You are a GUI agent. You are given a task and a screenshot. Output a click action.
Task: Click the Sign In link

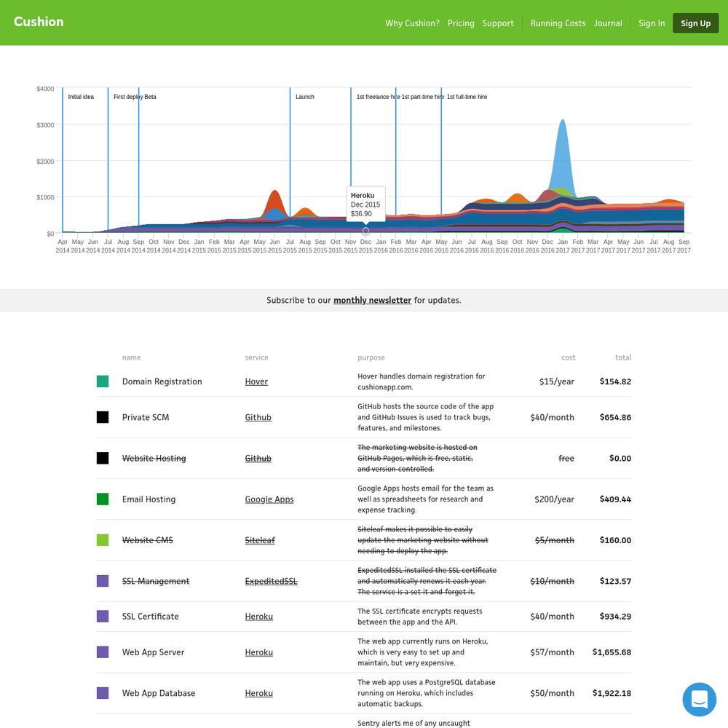coord(652,23)
